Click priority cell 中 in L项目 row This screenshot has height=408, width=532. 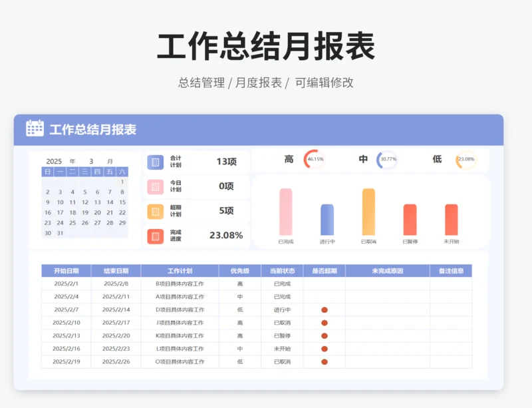[x=240, y=349]
